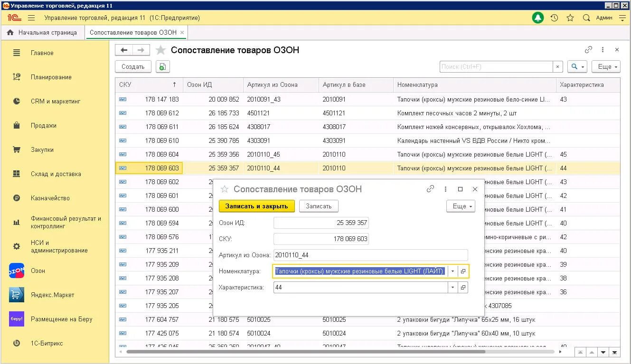Click the Записать button

click(319, 206)
